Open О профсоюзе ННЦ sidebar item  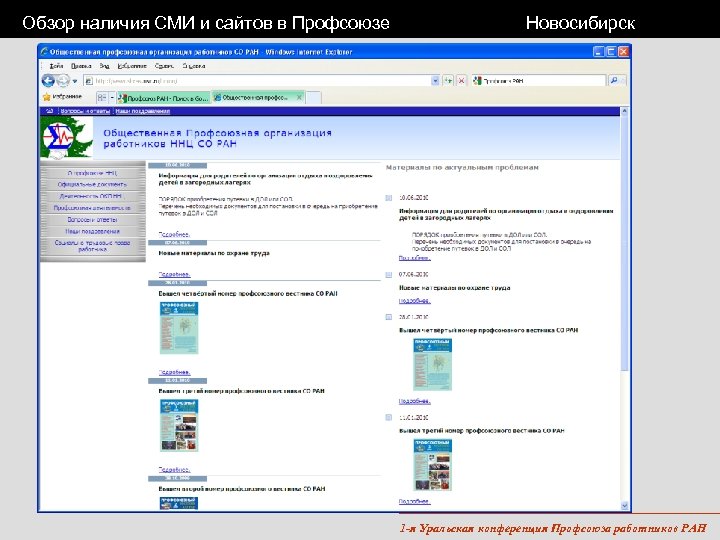tap(92, 173)
